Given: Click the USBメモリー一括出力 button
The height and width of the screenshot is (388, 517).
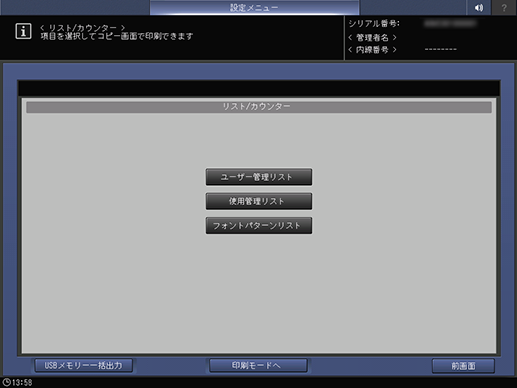Looking at the screenshot, I should tap(84, 366).
